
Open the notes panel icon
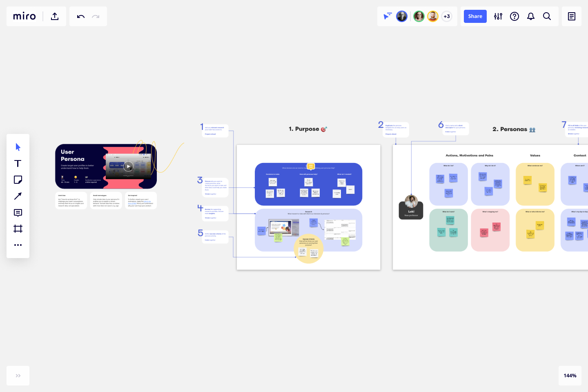point(572,16)
